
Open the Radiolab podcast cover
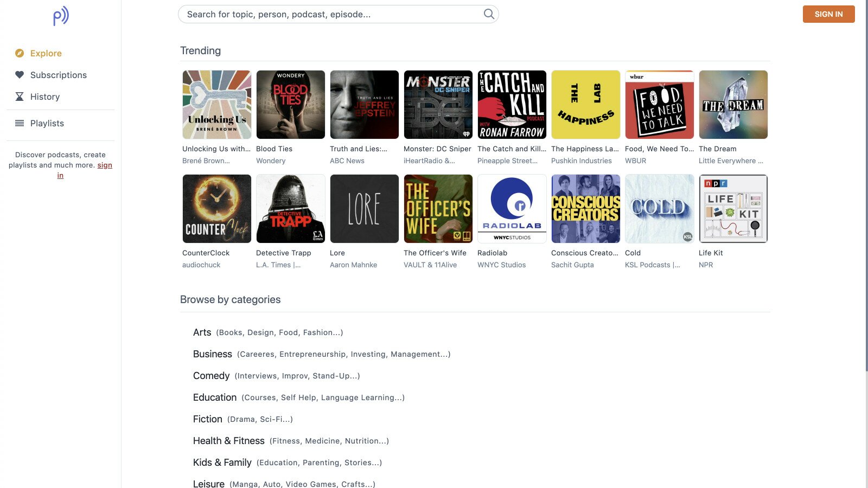pyautogui.click(x=512, y=209)
